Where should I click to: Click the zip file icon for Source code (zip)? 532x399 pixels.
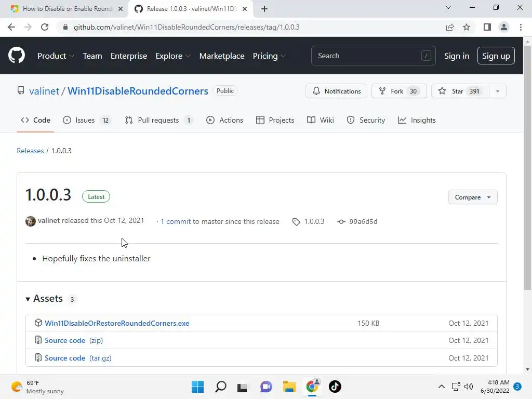pyautogui.click(x=38, y=340)
